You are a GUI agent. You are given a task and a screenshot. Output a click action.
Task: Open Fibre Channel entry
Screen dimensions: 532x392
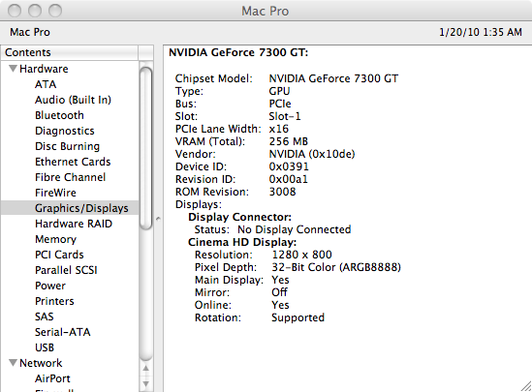70,177
